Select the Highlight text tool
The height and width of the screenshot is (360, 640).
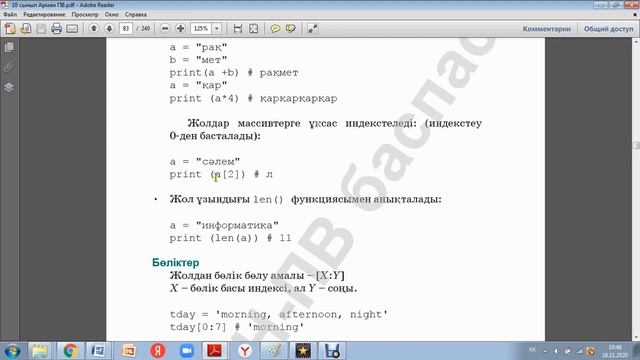291,29
